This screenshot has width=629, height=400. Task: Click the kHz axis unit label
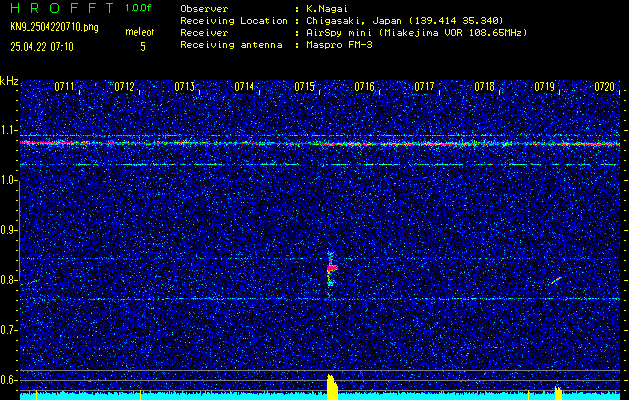pyautogui.click(x=10, y=81)
